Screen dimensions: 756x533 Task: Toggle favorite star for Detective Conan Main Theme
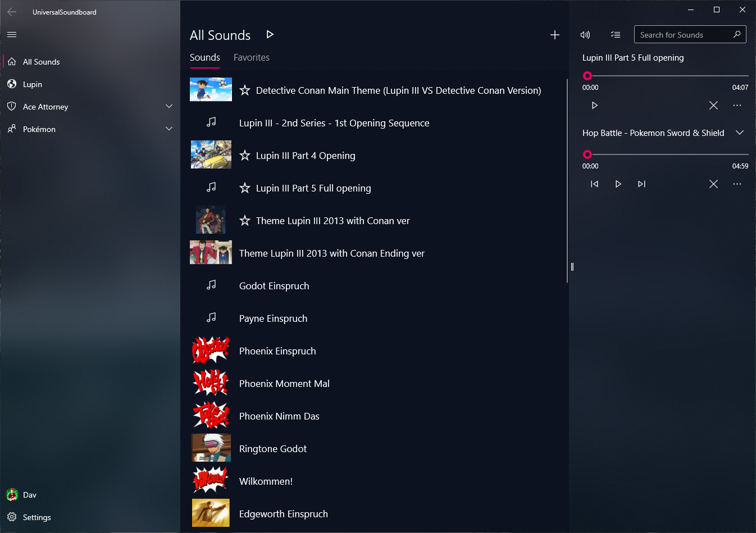pos(245,90)
